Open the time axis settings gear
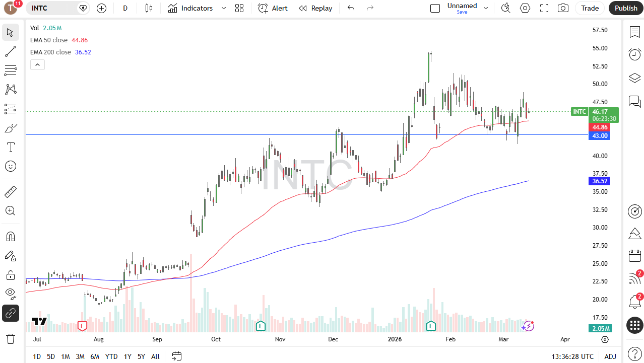Screen dimensions: 644x363 click(605, 339)
